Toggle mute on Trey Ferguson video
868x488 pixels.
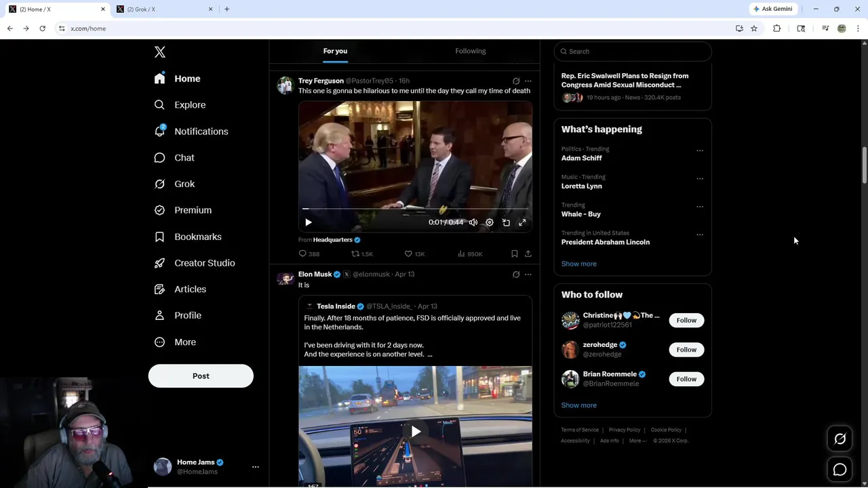473,222
